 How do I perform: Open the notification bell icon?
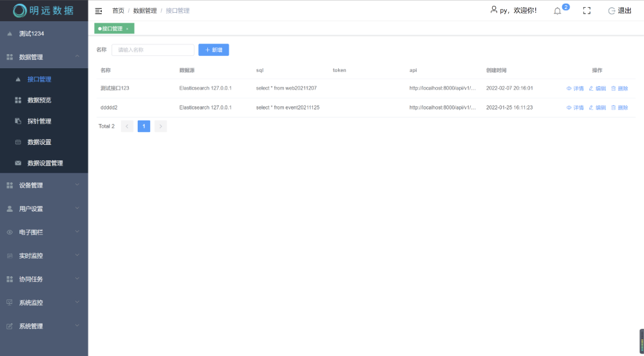pos(557,11)
